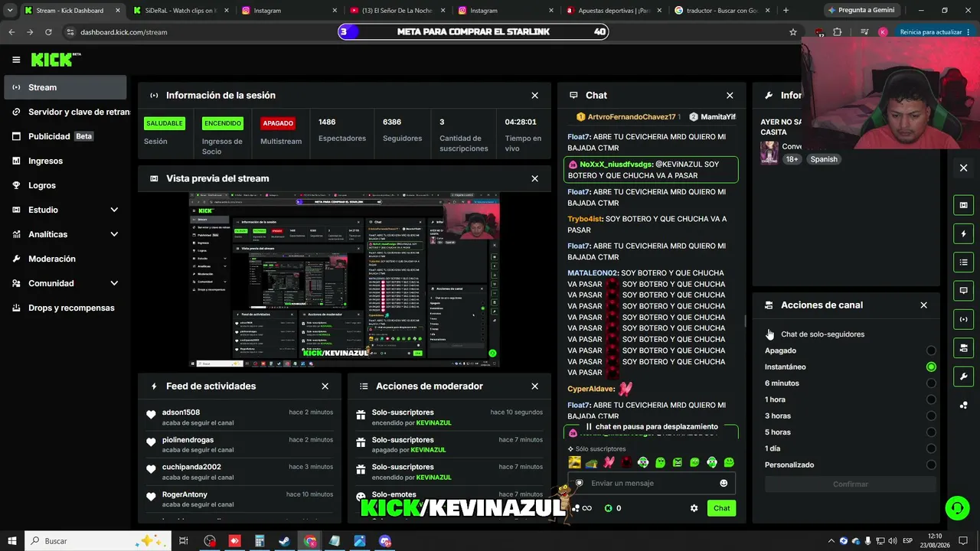
Task: Select the 1 hora radio option
Action: (x=931, y=399)
